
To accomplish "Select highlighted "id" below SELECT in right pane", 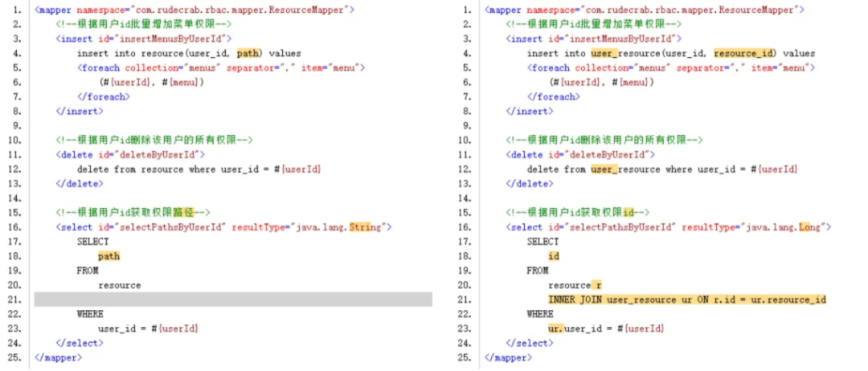I will [553, 256].
